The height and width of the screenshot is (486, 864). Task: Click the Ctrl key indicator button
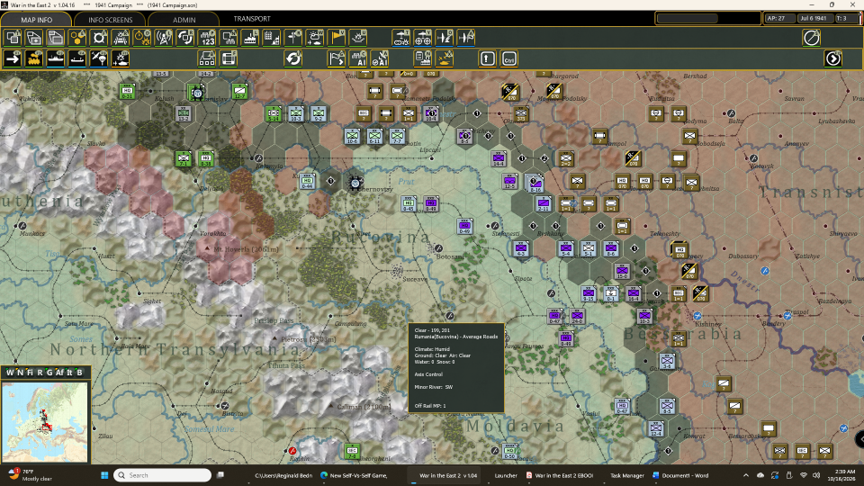pos(509,58)
